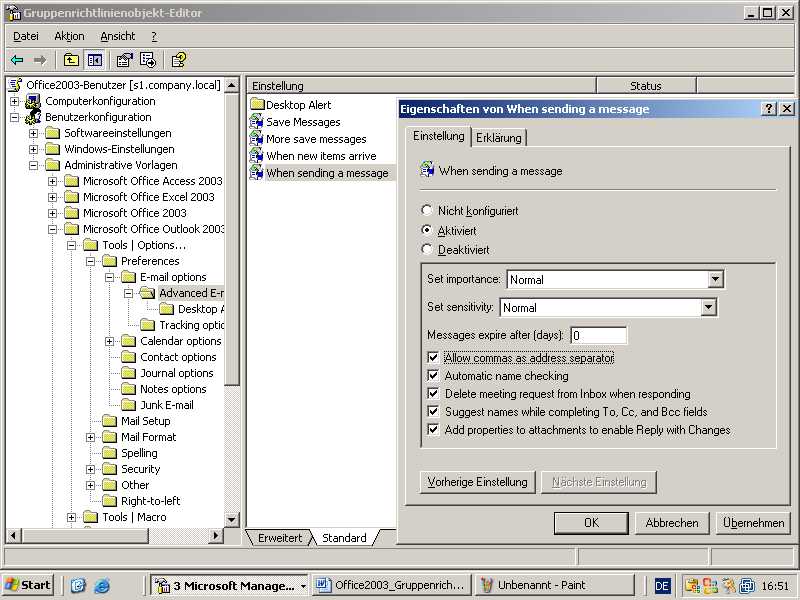The height and width of the screenshot is (600, 800).
Task: Open the Datei menu
Action: [x=26, y=36]
